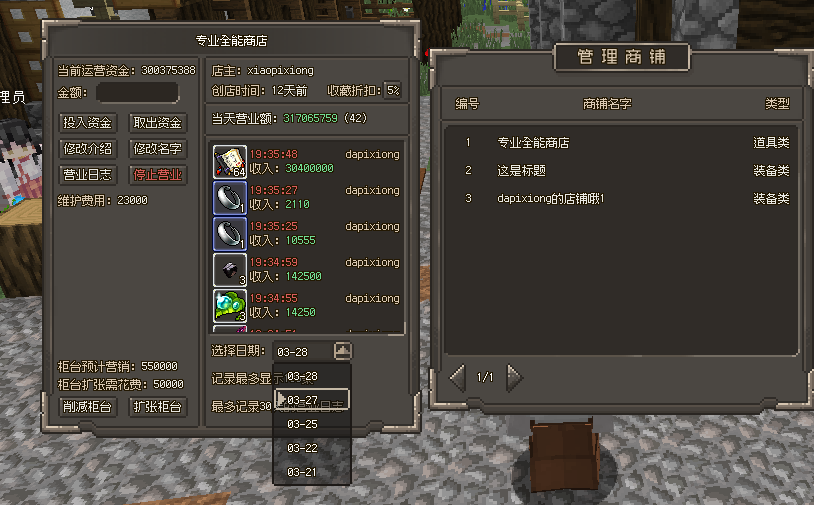Image resolution: width=814 pixels, height=505 pixels.
Task: Open the 营业日志 business log
Action: pyautogui.click(x=87, y=175)
